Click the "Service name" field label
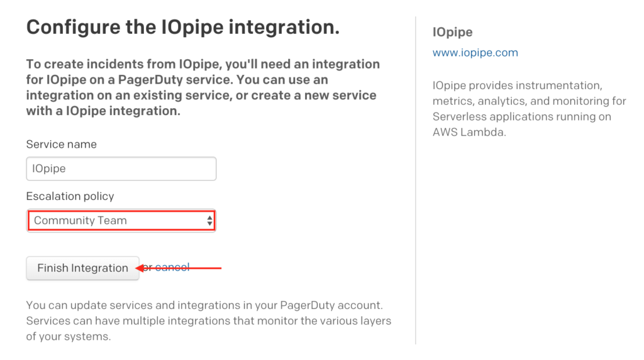The width and height of the screenshot is (644, 360). pyautogui.click(x=61, y=145)
